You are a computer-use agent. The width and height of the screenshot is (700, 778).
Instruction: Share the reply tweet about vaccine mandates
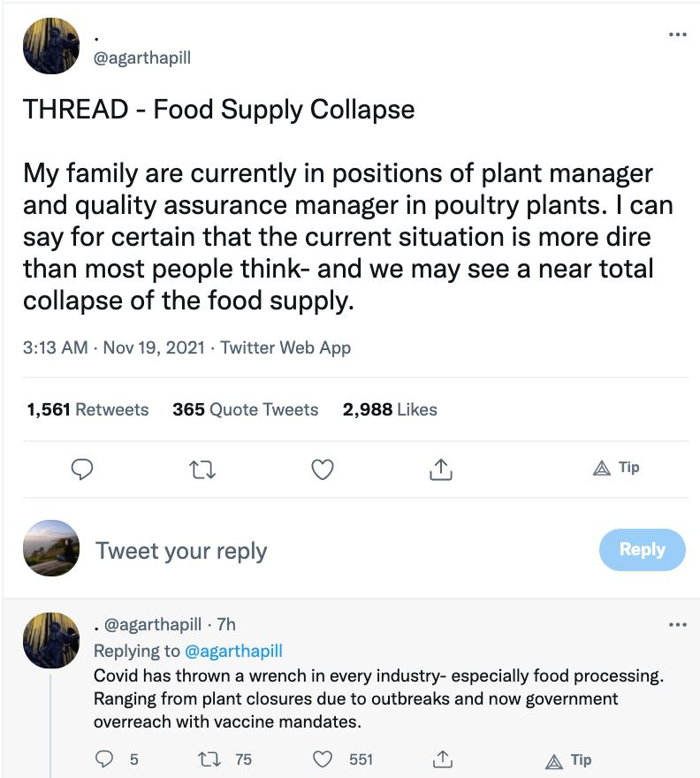tap(442, 759)
